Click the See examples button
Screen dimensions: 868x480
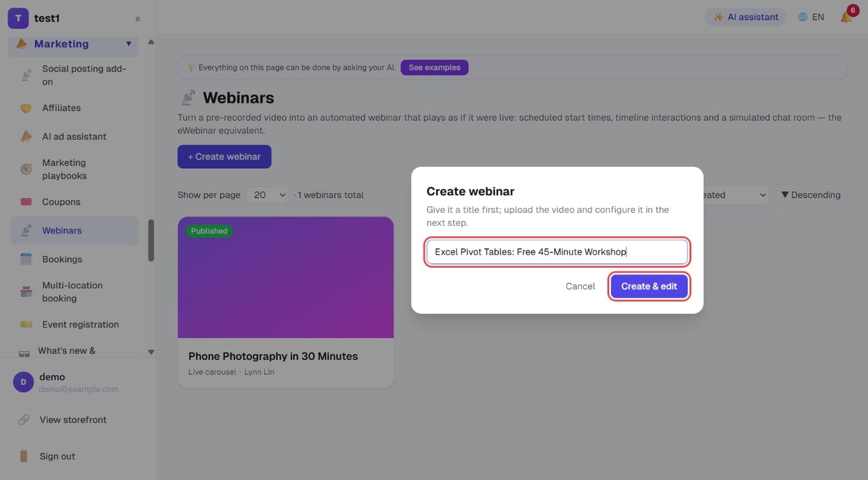pos(434,68)
